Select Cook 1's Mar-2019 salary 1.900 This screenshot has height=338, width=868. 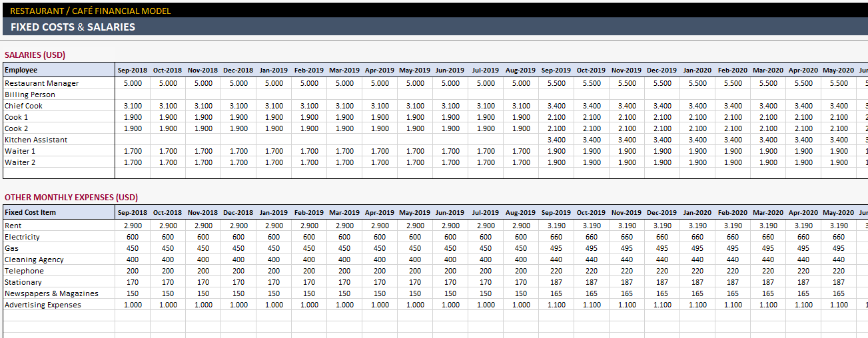344,117
